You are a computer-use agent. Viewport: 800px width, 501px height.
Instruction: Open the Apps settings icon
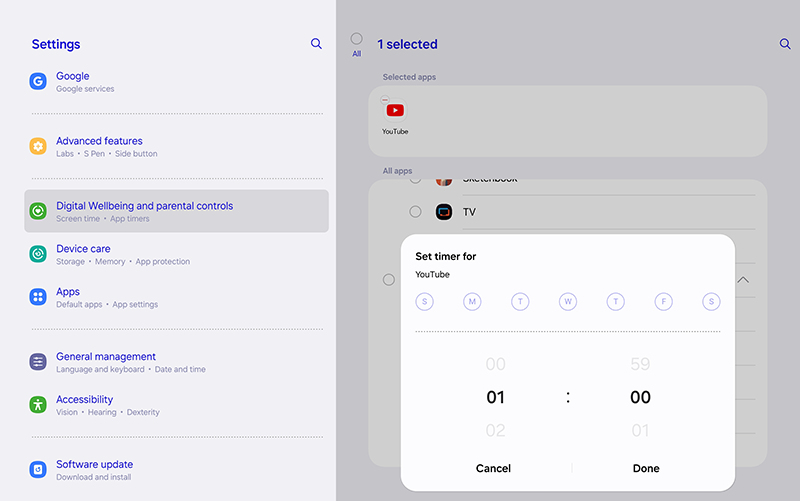tap(38, 297)
